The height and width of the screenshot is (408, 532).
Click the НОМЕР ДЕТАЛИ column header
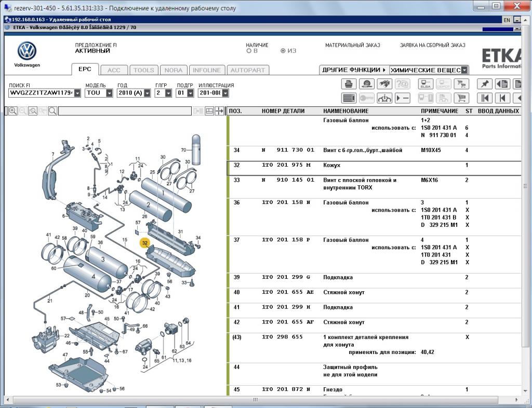(283, 111)
